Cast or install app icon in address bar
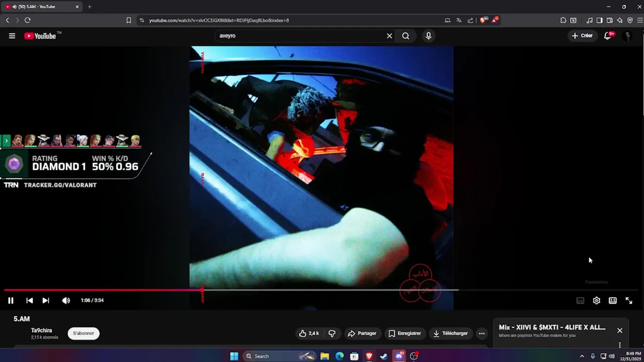This screenshot has width=644, height=362. tap(447, 20)
